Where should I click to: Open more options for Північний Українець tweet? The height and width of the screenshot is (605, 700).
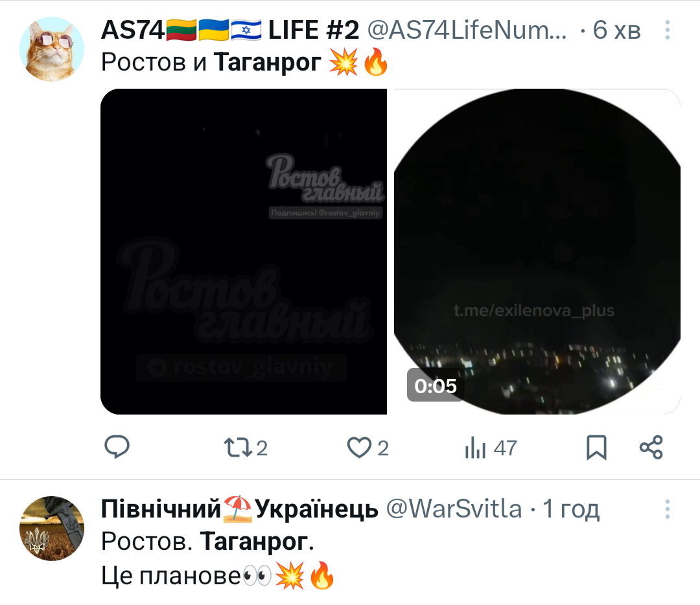pos(668,509)
